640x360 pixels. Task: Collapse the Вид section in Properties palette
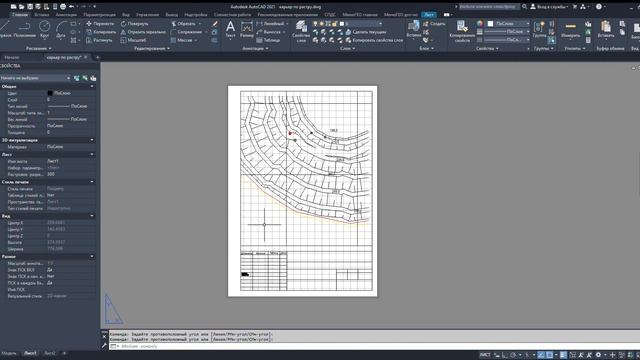coord(92,216)
